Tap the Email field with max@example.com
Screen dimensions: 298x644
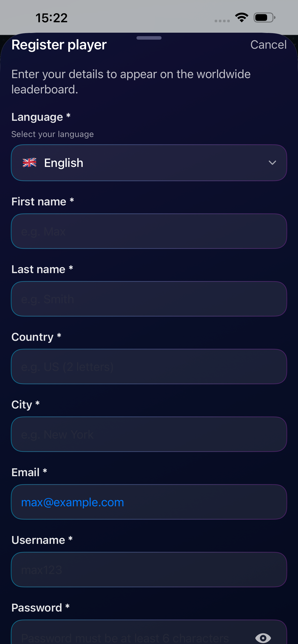(x=149, y=502)
